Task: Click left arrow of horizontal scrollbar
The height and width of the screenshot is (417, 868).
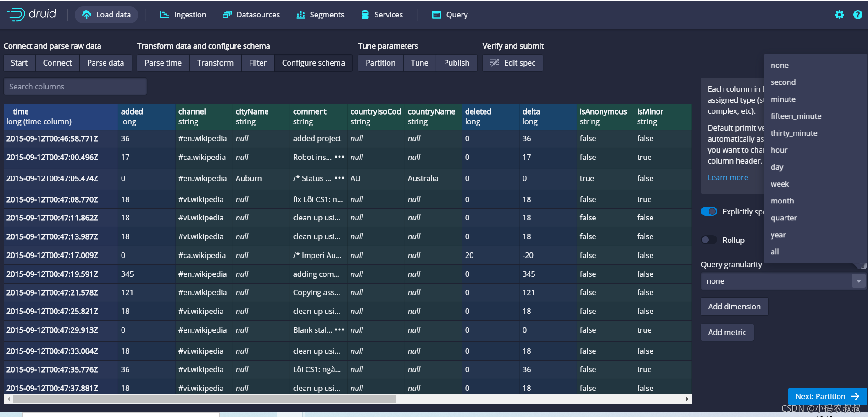Action: [9, 399]
